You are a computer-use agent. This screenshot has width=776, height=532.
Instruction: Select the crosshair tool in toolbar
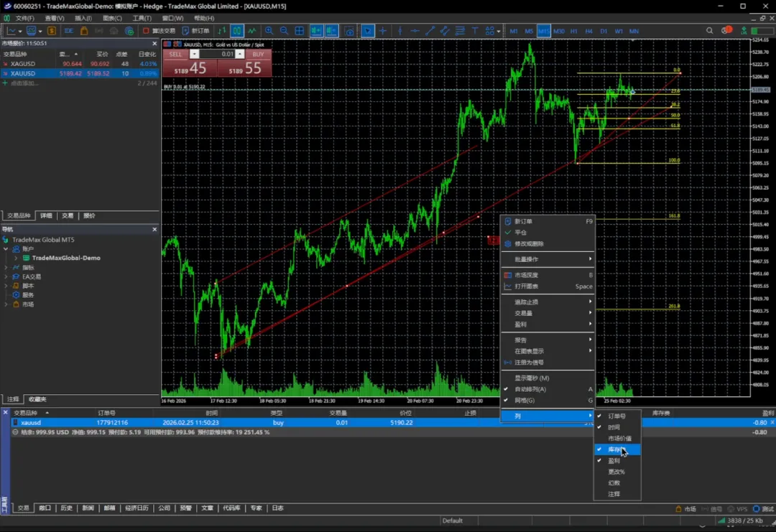pyautogui.click(x=383, y=31)
